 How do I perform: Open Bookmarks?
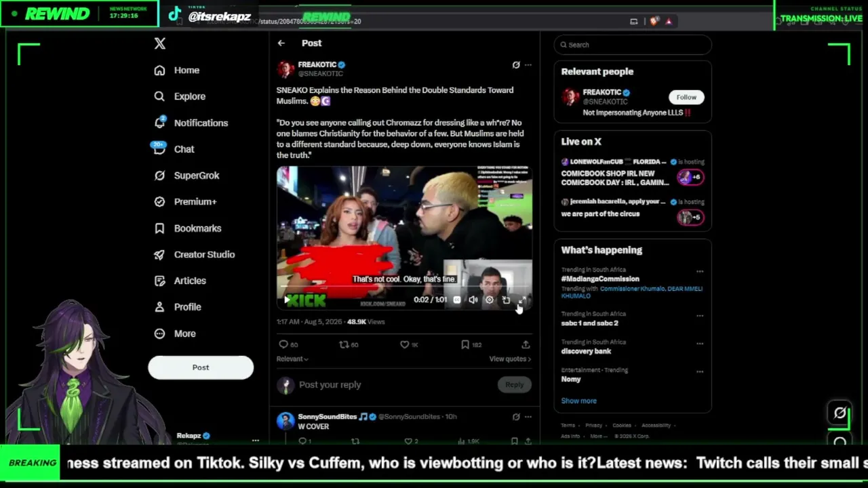point(187,228)
